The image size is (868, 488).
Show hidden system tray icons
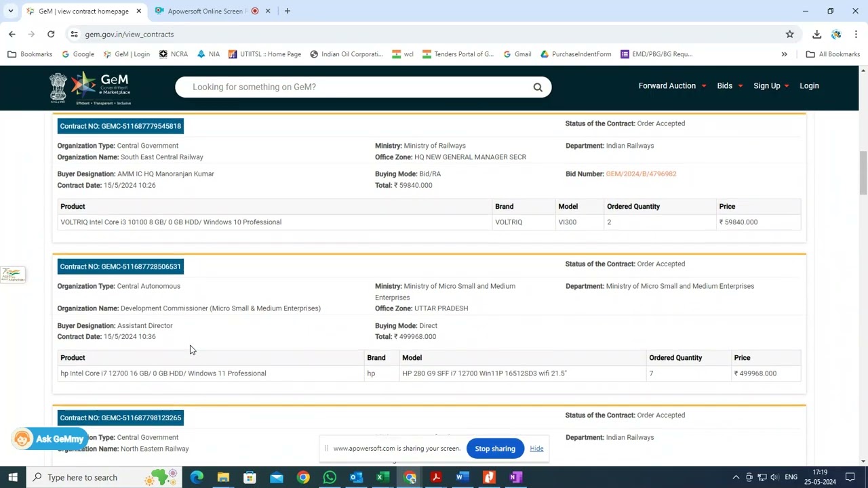(736, 477)
